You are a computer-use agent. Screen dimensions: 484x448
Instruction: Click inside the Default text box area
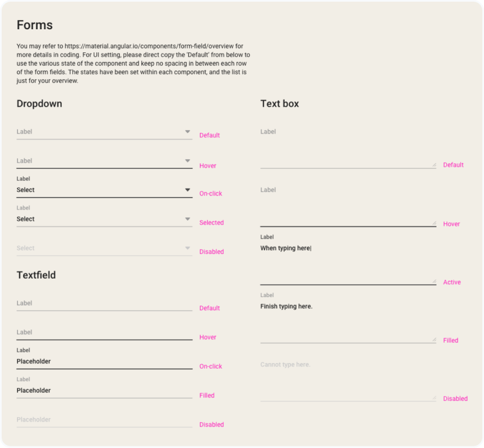348,147
